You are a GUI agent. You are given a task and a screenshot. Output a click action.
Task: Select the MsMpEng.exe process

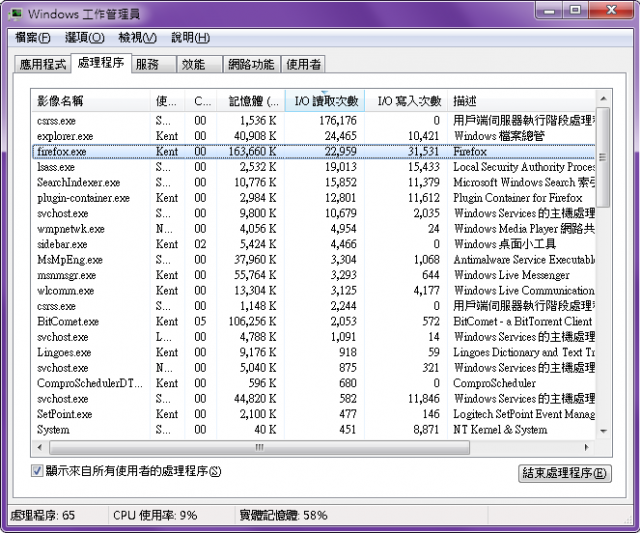(x=313, y=260)
